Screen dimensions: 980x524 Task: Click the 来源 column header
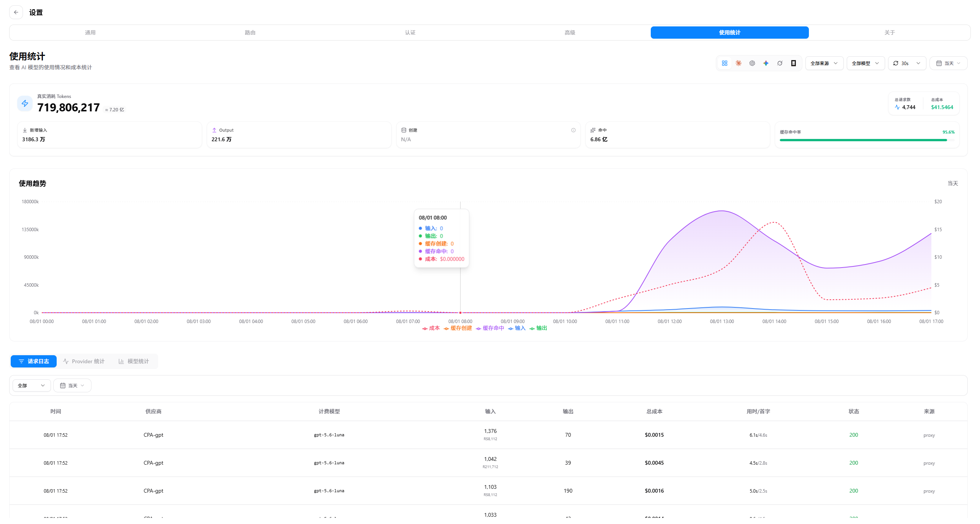(929, 411)
